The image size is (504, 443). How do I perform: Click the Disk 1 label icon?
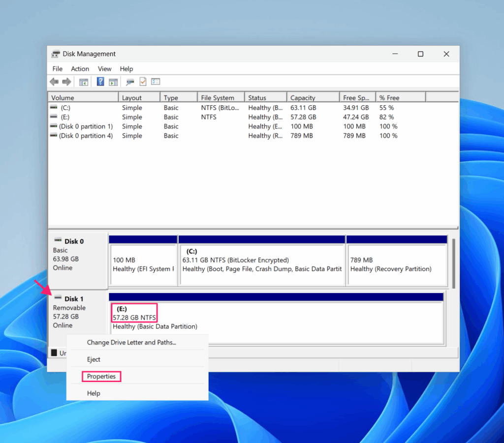point(58,297)
